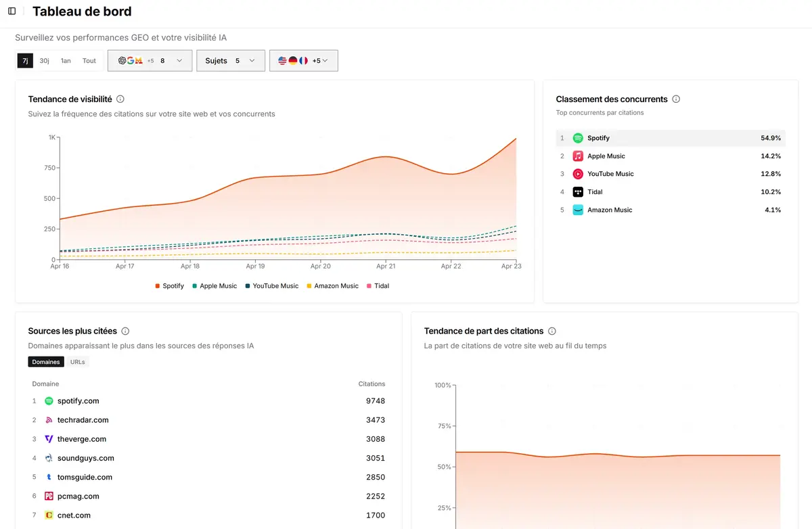Select Tidal row 10.2%
812x529 pixels.
[x=671, y=192]
